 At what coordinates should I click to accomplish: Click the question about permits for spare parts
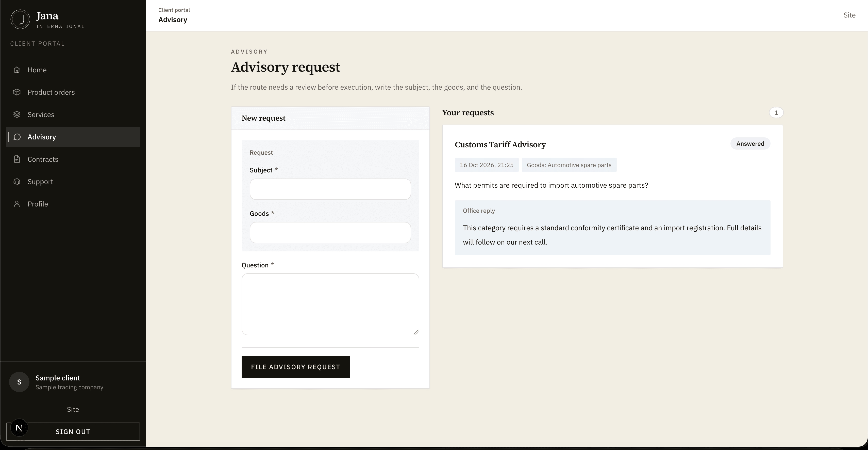point(551,185)
